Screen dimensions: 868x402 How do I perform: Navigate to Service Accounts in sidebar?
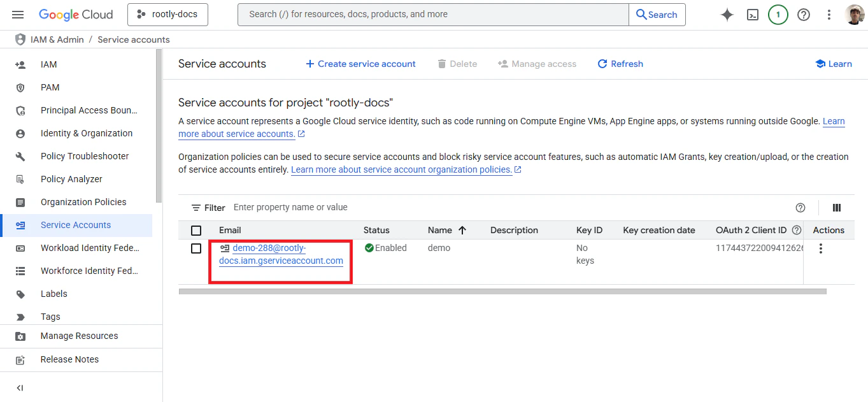[x=75, y=225]
